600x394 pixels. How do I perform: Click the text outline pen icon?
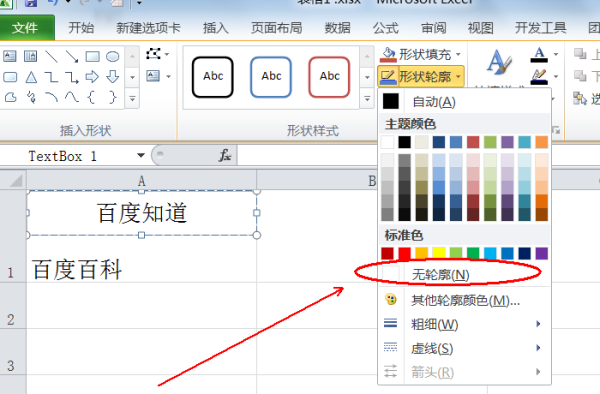coord(539,77)
